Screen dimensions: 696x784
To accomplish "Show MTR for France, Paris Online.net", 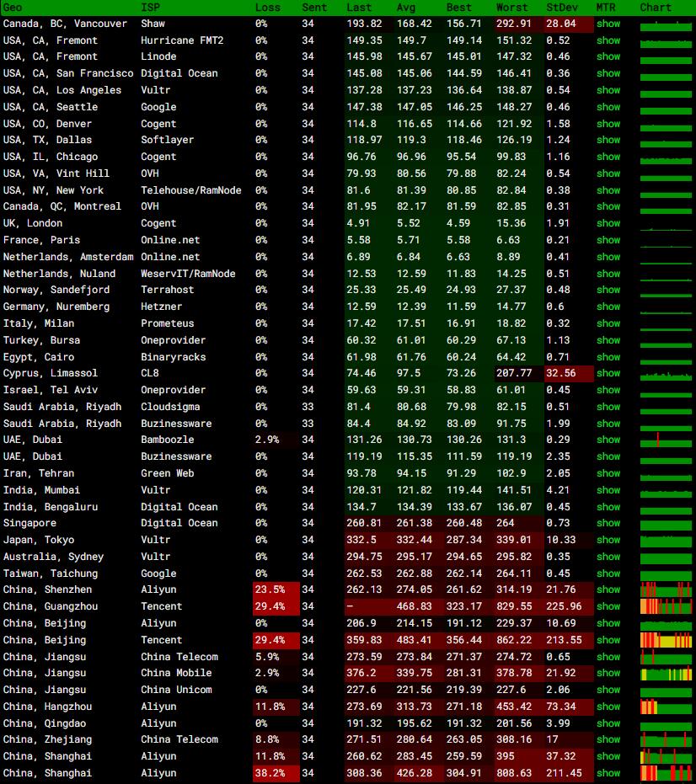I will [608, 240].
